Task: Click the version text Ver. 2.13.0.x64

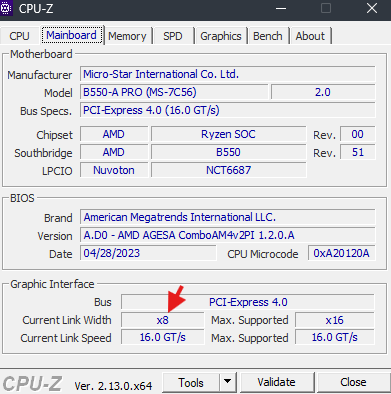Action: click(x=113, y=386)
